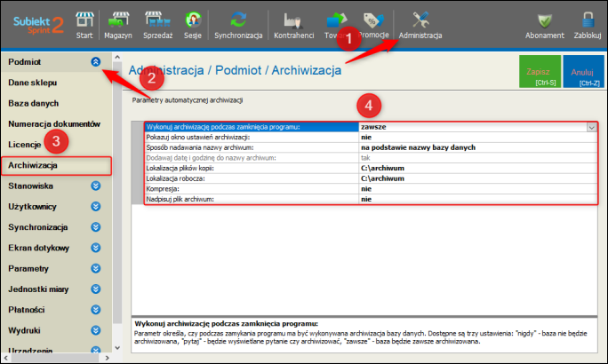Expand the Stanowiska sidebar section
The height and width of the screenshot is (364, 608).
[96, 186]
